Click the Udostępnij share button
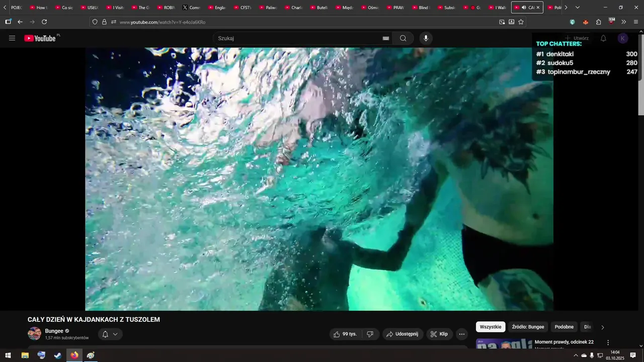Viewport: 644px width, 362px height. click(x=403, y=334)
